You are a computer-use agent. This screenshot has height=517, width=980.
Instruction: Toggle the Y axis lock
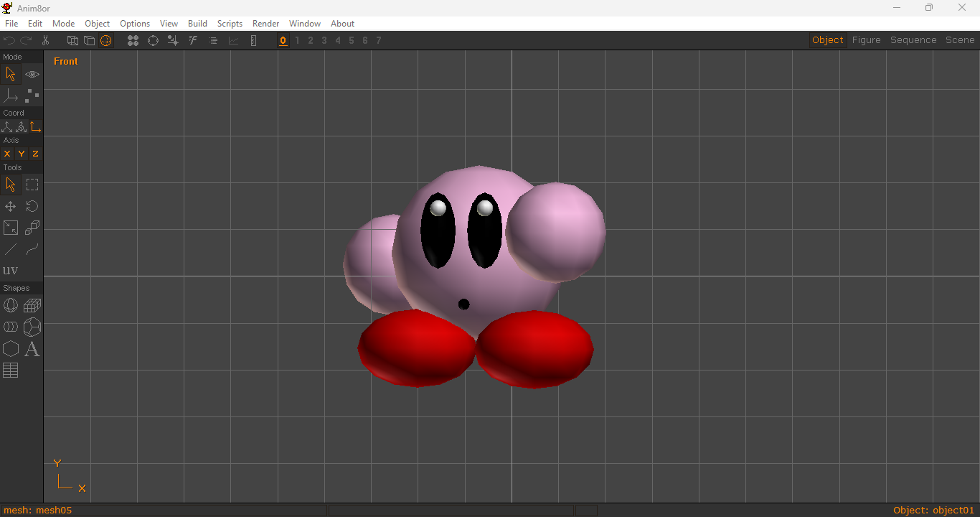point(22,154)
